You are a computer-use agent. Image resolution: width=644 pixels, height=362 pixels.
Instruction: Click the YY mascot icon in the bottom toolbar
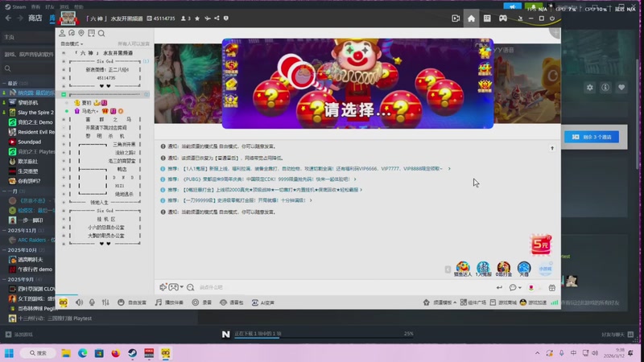(64, 302)
